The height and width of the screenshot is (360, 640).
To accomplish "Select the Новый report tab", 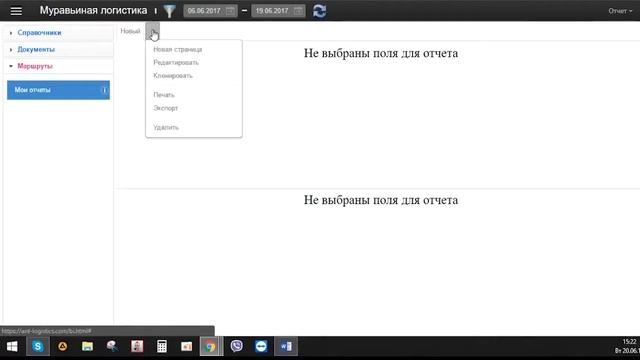I will point(130,31).
